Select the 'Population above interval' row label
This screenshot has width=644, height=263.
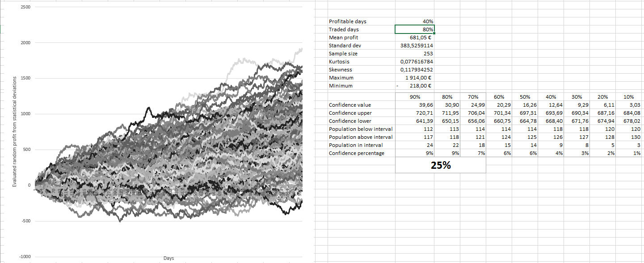pyautogui.click(x=361, y=137)
